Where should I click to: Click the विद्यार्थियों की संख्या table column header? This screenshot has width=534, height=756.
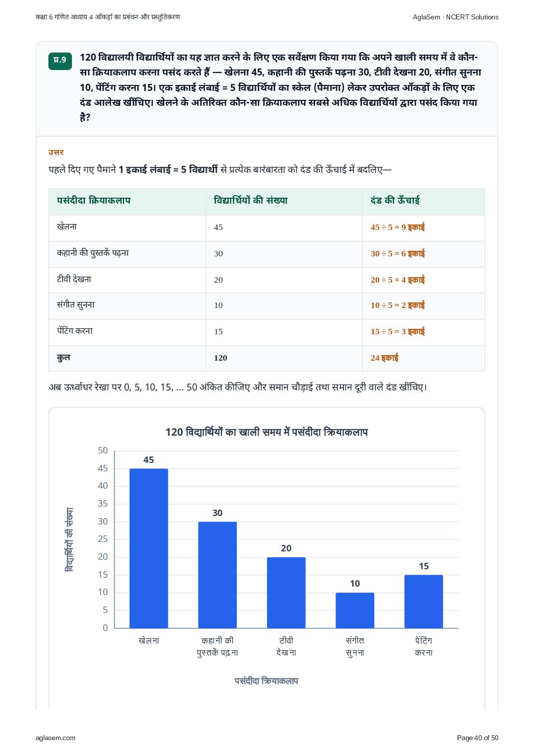[x=251, y=201]
